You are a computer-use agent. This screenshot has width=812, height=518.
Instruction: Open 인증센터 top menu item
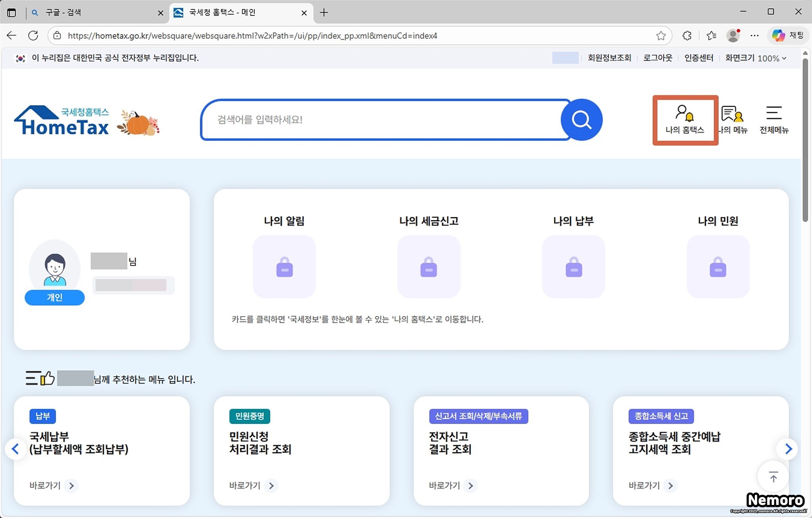pos(699,58)
